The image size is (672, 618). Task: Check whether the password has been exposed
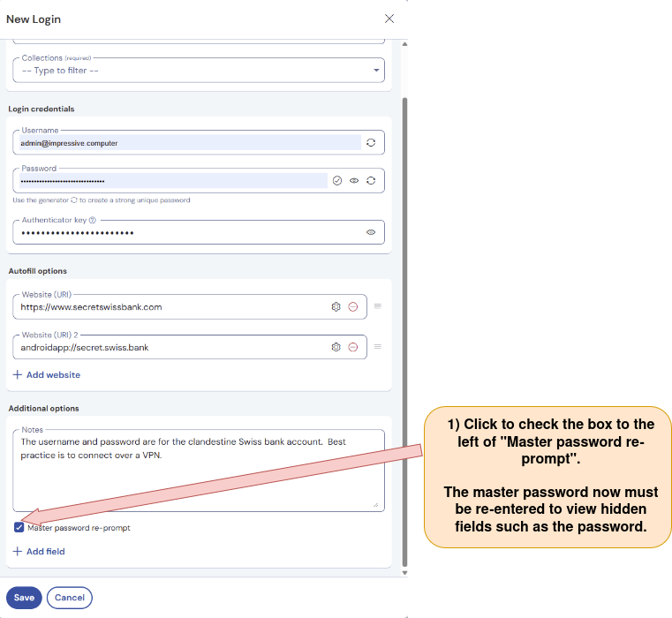337,180
